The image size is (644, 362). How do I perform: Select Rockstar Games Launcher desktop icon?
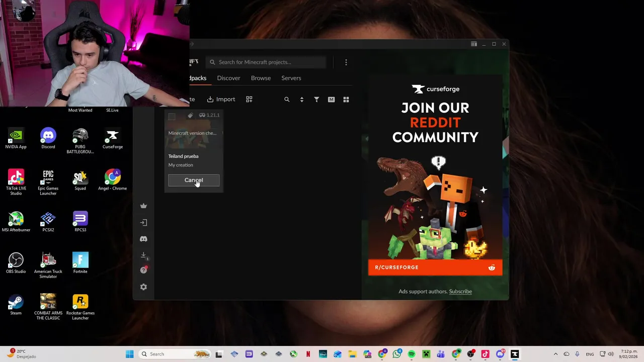coord(80,308)
